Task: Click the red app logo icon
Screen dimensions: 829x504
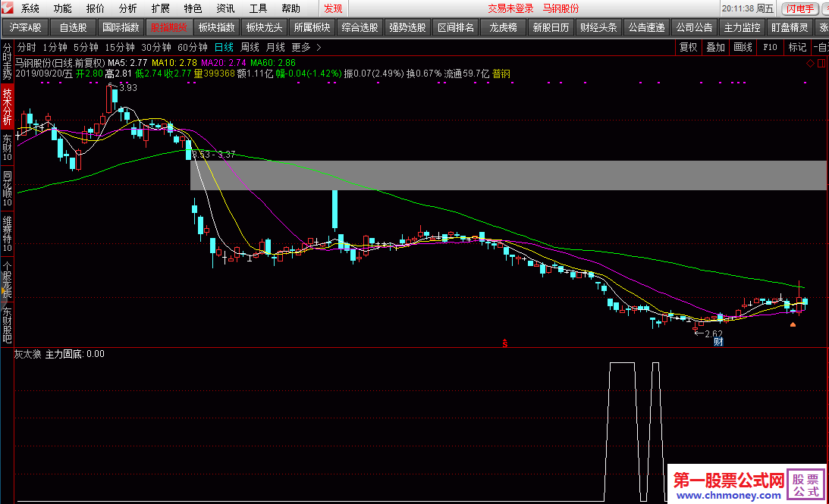Action: (7, 8)
